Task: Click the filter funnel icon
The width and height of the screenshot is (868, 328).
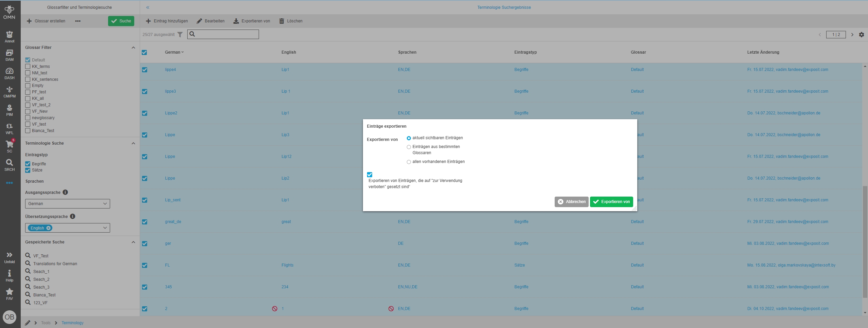Action: pyautogui.click(x=180, y=35)
